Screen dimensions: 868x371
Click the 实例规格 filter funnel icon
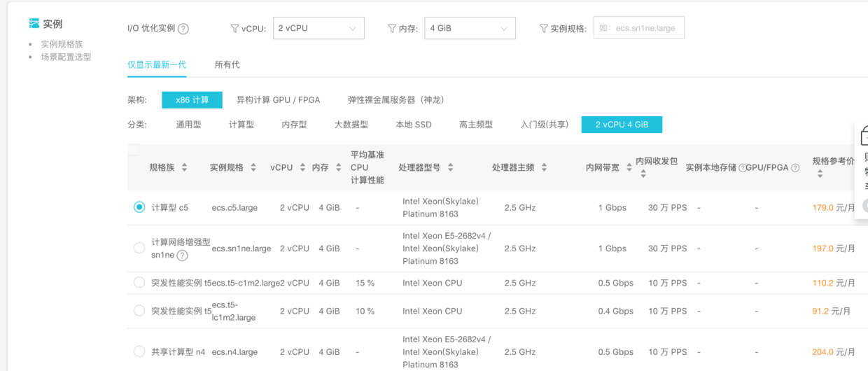click(x=543, y=29)
